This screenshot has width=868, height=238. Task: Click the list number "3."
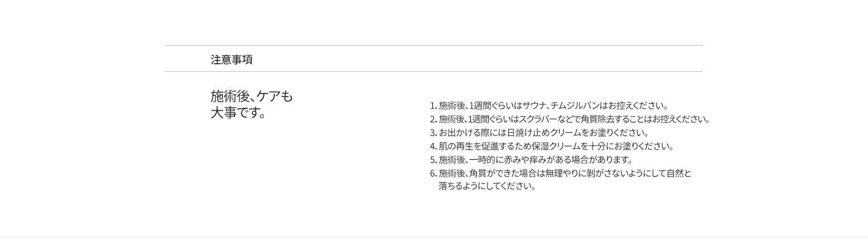(433, 133)
